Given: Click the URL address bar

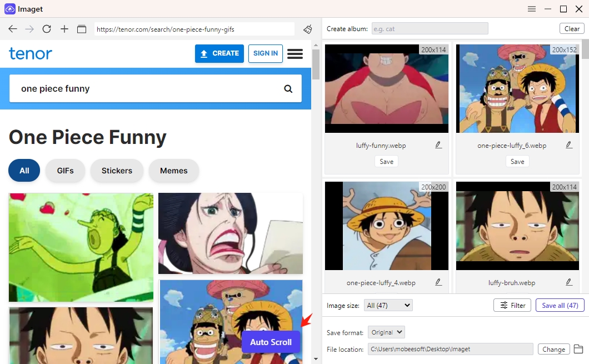Looking at the screenshot, I should 194,29.
